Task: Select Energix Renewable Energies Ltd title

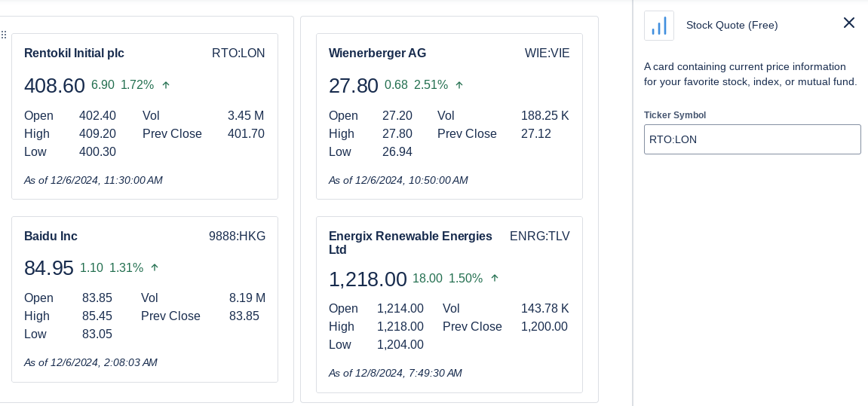Action: (x=411, y=243)
